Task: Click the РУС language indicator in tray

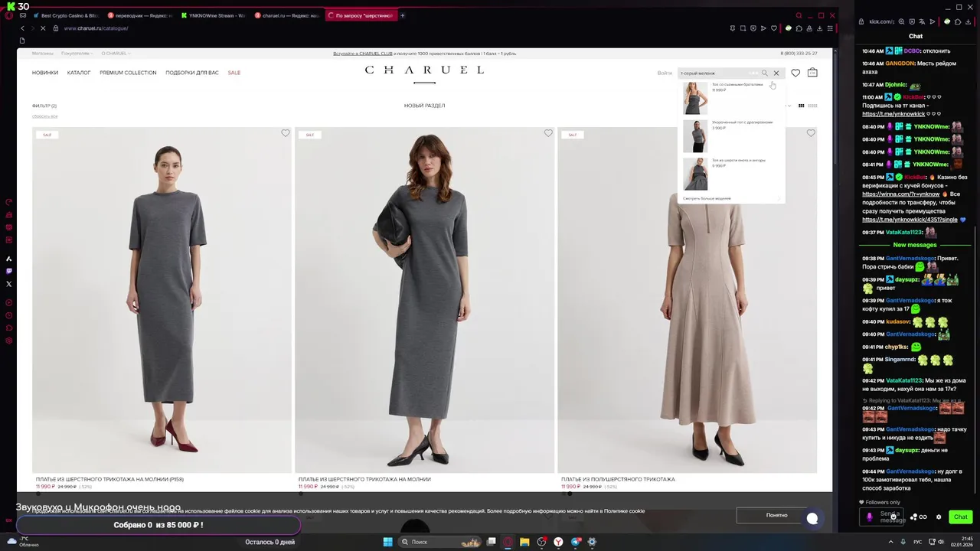Action: coord(917,542)
